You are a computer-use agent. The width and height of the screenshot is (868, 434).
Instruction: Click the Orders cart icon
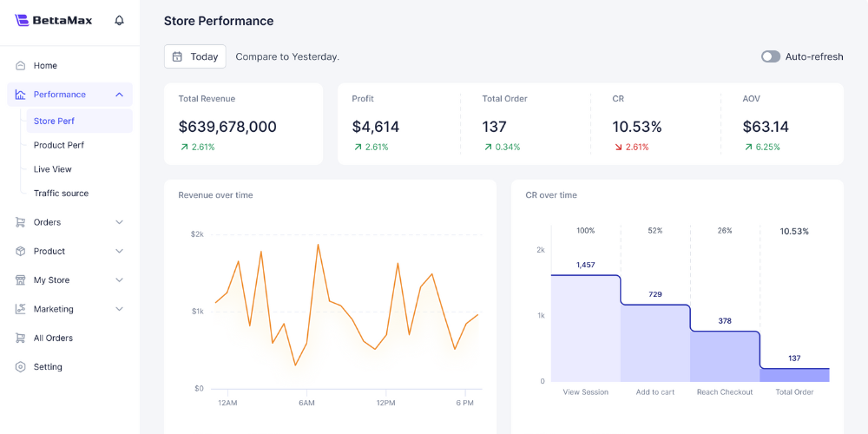(x=21, y=222)
